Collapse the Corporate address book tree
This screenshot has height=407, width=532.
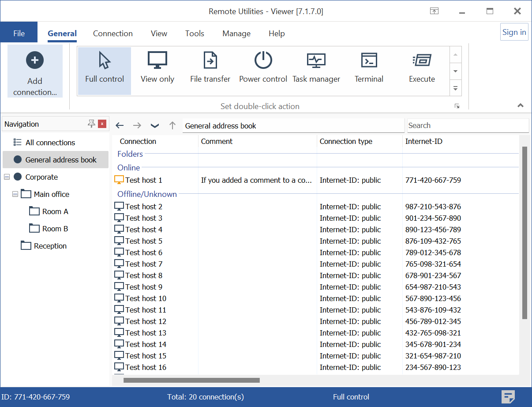point(7,177)
